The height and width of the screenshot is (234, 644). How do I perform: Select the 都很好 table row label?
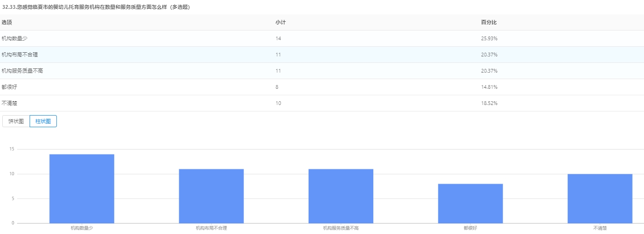pos(9,87)
